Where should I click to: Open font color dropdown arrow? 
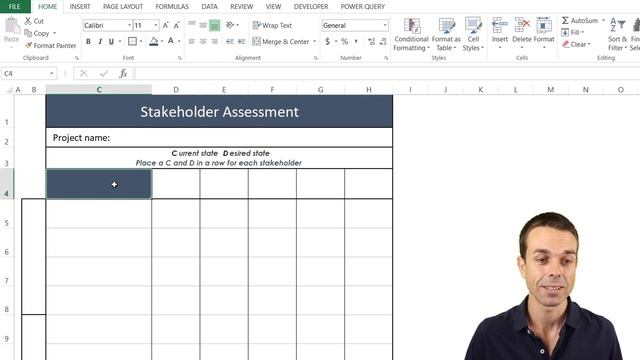point(179,41)
